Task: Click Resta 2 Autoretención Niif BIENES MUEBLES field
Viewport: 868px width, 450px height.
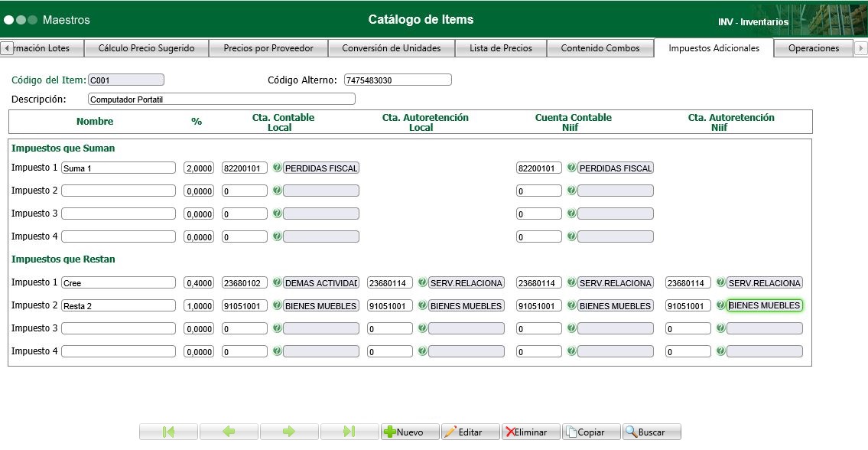Action: pyautogui.click(x=765, y=305)
